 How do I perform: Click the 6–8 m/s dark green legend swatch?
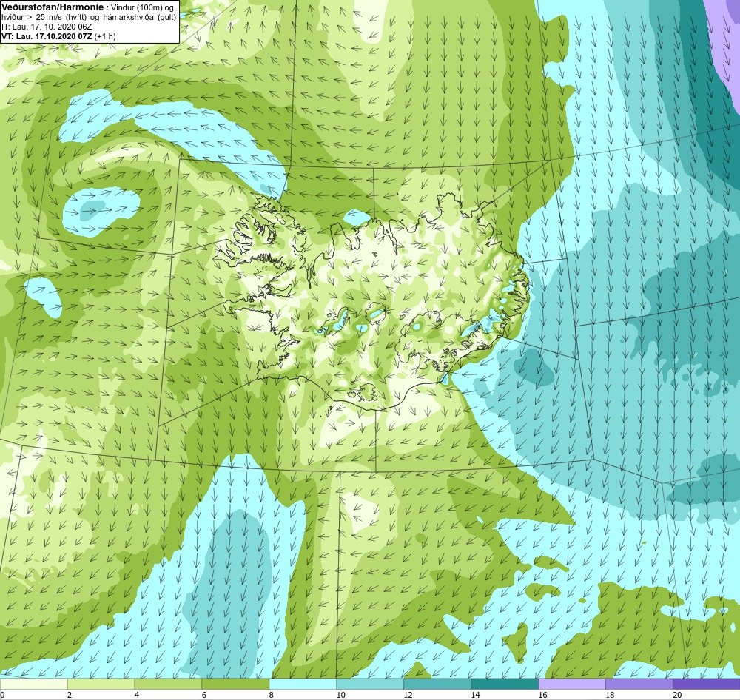coord(235,684)
